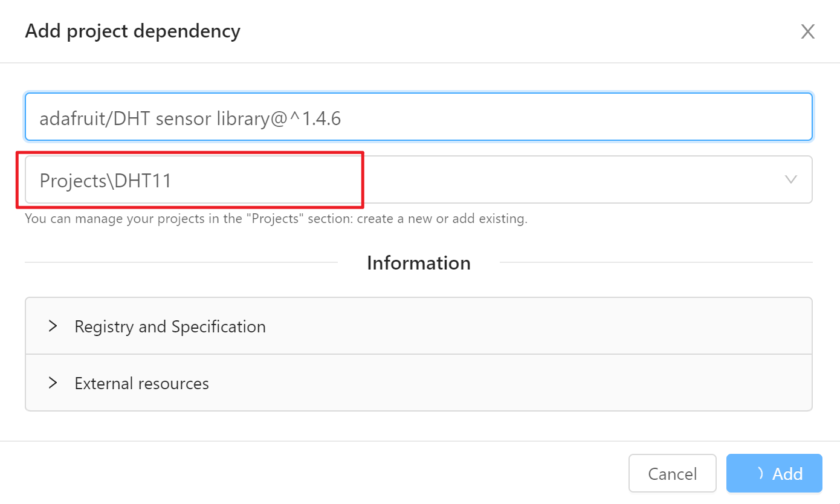This screenshot has width=840, height=504.
Task: Click the Information section heading
Action: click(x=418, y=263)
